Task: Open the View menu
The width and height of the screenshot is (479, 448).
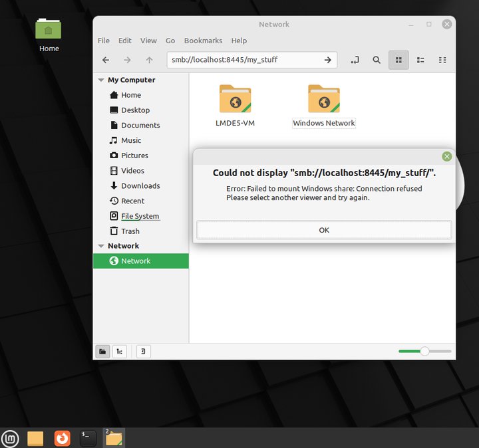Action: (148, 41)
